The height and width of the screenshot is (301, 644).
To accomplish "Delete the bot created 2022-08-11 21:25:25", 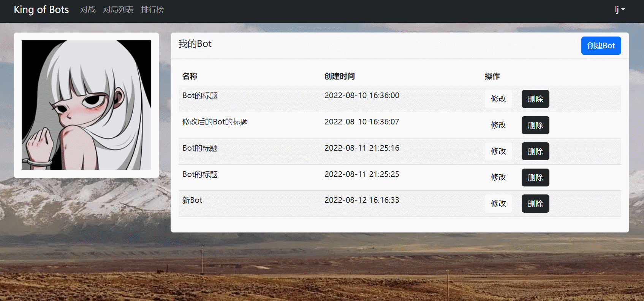I will 535,177.
